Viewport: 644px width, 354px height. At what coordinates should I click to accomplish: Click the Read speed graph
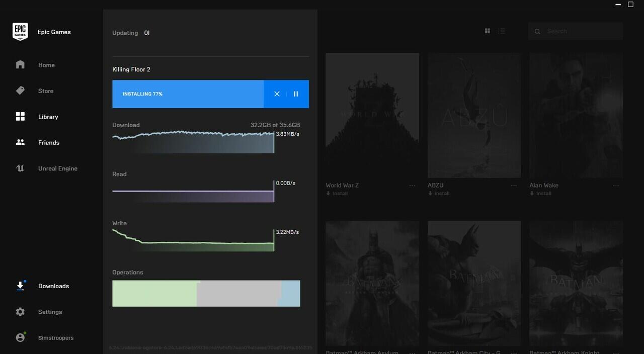193,191
